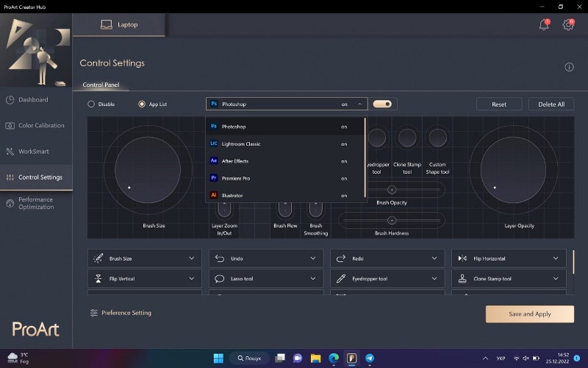This screenshot has width=588, height=368.
Task: Click the language indicator УКР
Action: point(501,358)
